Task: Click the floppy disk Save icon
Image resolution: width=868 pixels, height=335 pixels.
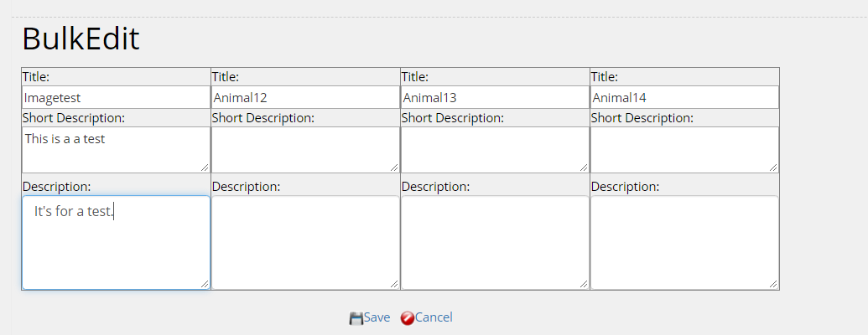Action: pyautogui.click(x=356, y=318)
